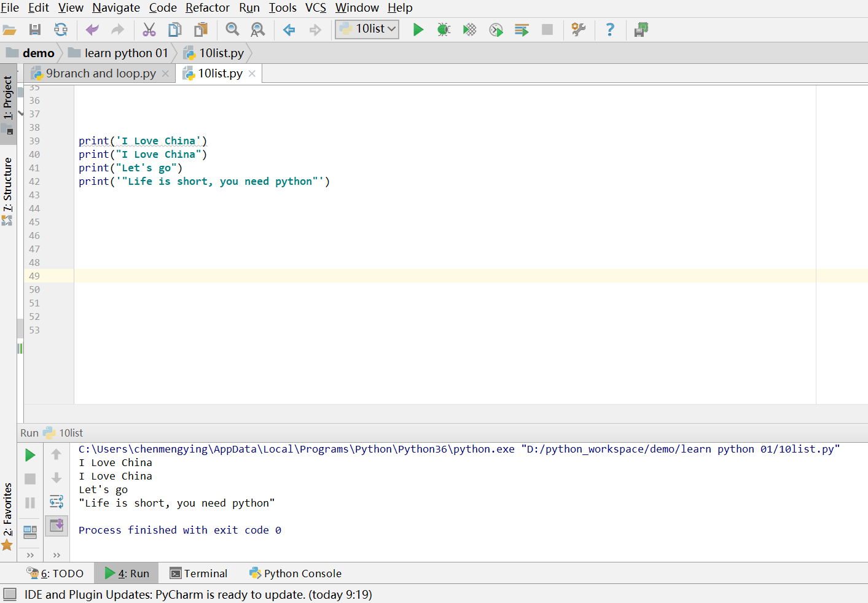
Task: Click the Project Structure icon in toolbar
Action: 641,29
